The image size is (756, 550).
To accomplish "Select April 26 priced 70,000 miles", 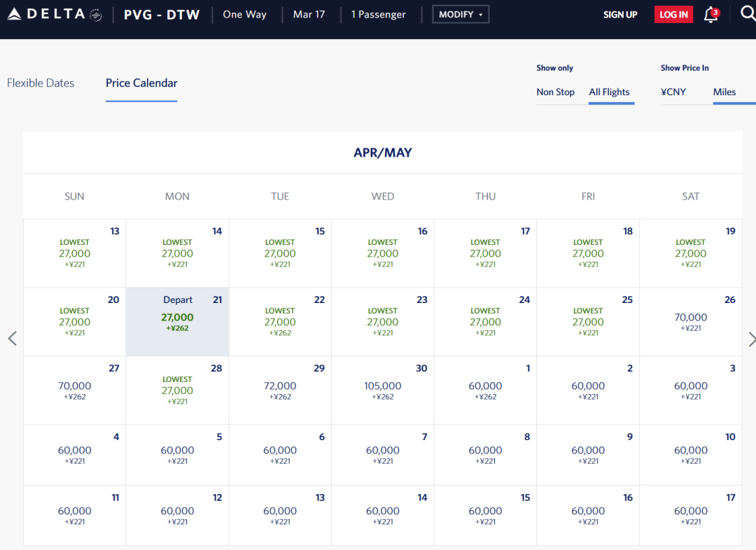I will point(691,322).
